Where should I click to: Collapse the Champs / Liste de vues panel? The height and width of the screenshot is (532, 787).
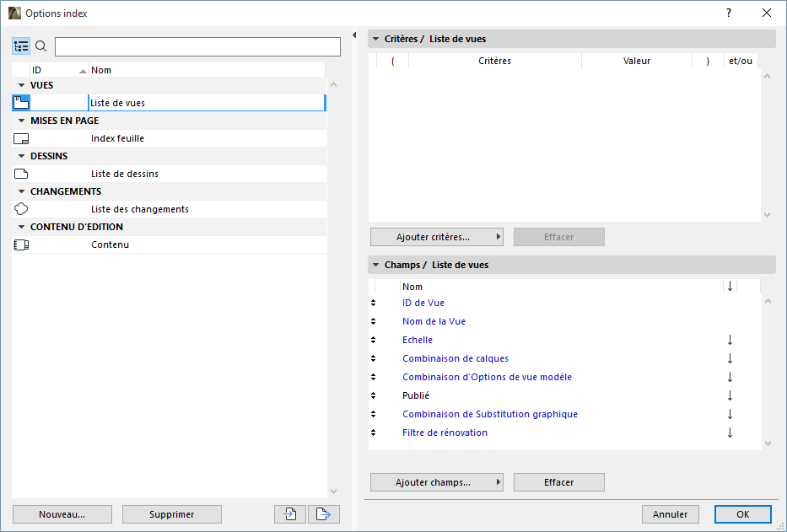375,264
